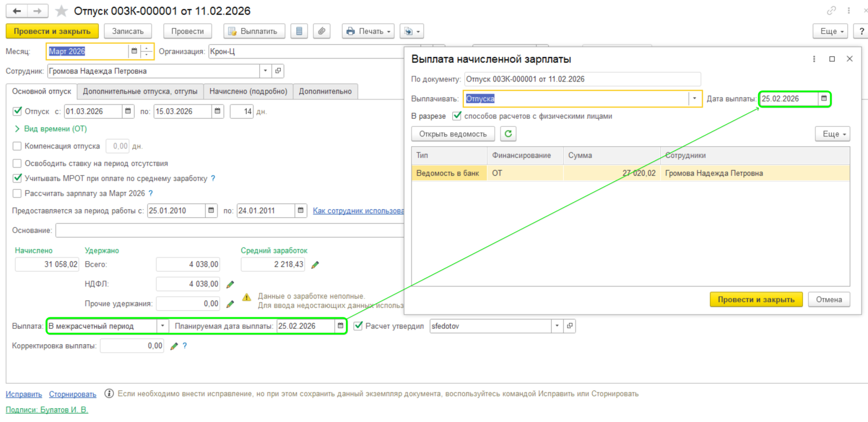
Task: Open the Печать dropdown menu
Action: tap(368, 31)
